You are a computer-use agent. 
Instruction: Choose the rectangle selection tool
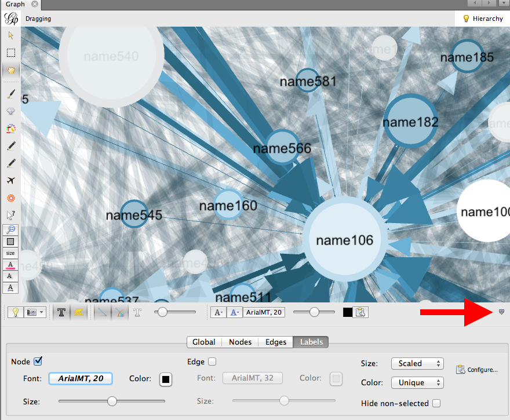click(x=11, y=53)
